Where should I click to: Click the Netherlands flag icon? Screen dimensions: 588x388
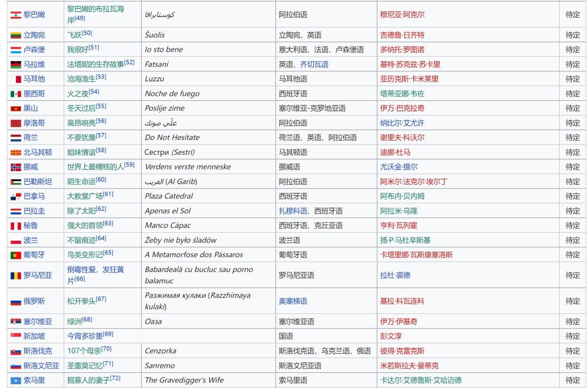[x=16, y=138]
